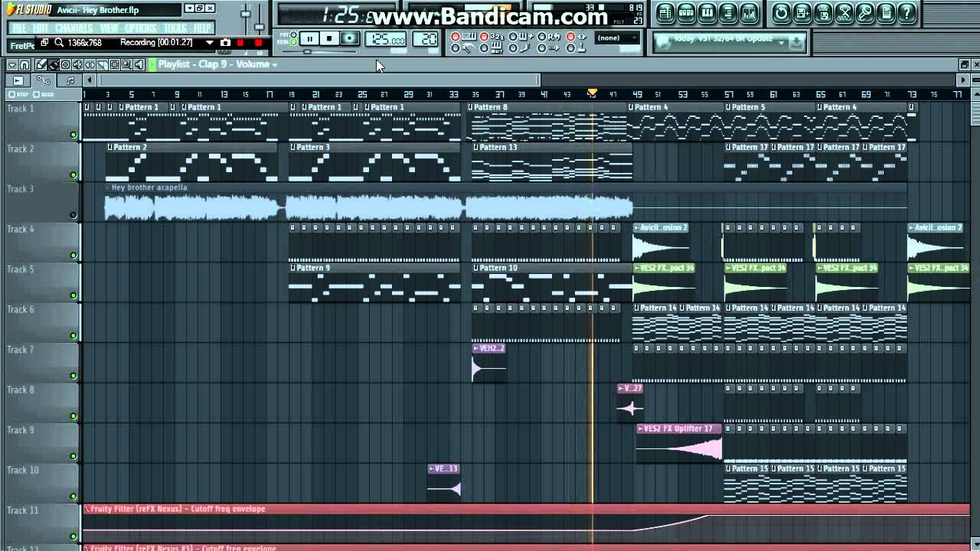980x551 pixels.
Task: Click the microphone recording icon
Action: (x=864, y=13)
